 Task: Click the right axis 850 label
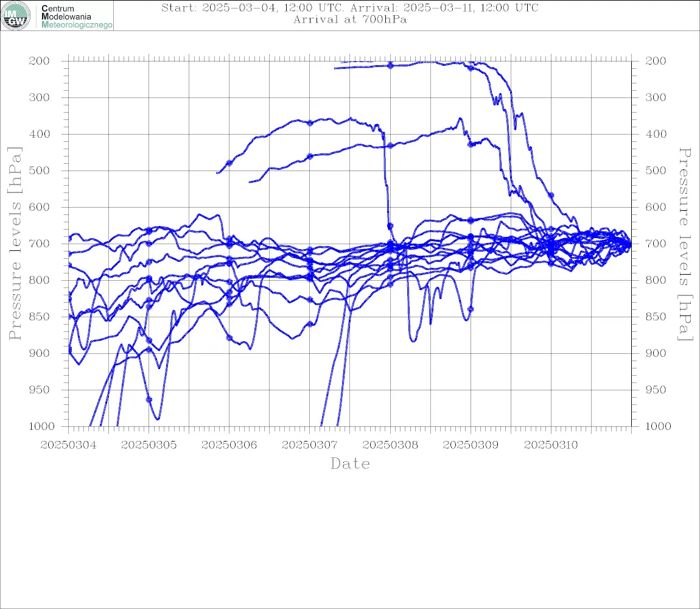coord(656,317)
